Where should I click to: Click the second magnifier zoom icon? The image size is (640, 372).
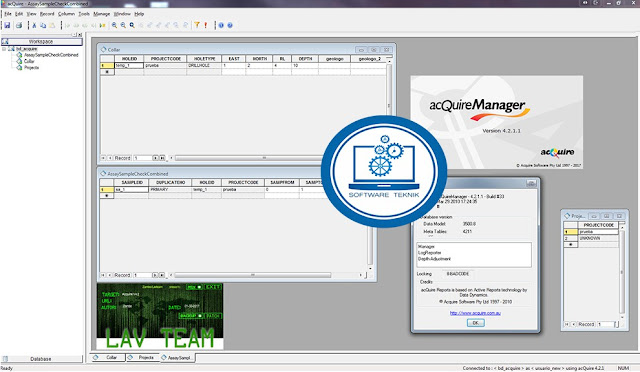[x=123, y=25]
